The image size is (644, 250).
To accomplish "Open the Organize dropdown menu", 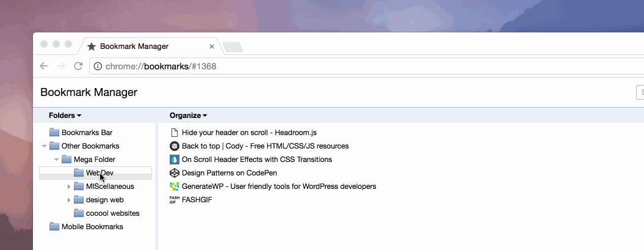I will pyautogui.click(x=188, y=116).
